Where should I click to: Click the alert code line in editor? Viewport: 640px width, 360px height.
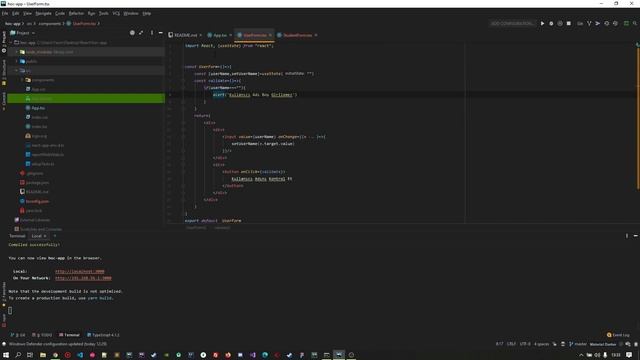[x=255, y=95]
